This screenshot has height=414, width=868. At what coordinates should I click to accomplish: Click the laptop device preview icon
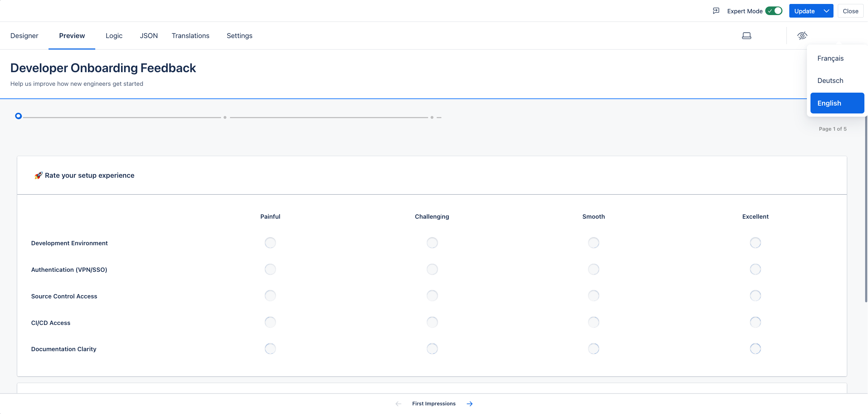(x=747, y=36)
